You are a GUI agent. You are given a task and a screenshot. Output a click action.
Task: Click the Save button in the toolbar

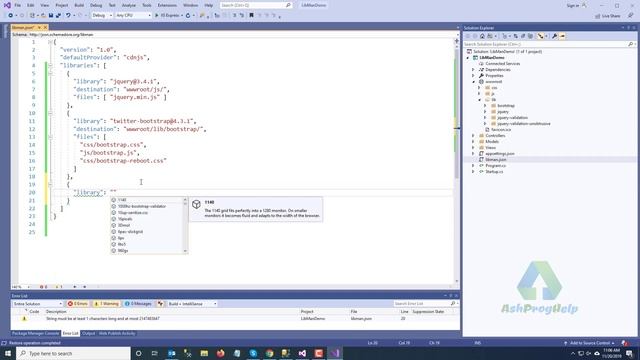(51, 16)
